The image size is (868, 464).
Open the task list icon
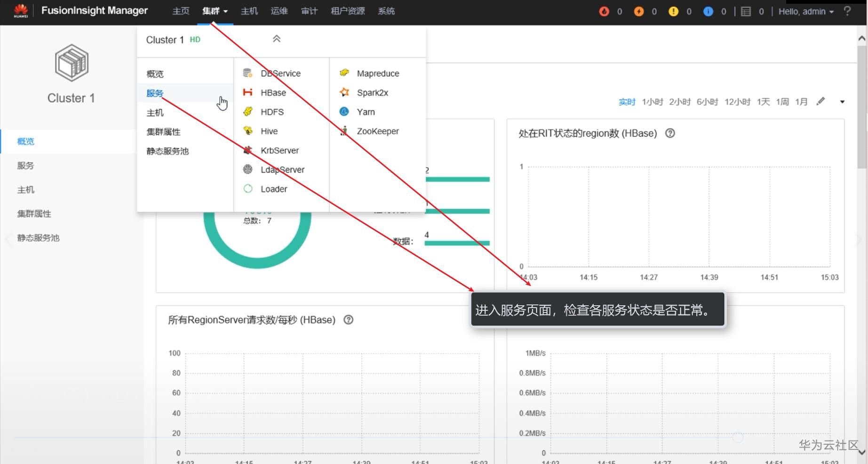746,11
